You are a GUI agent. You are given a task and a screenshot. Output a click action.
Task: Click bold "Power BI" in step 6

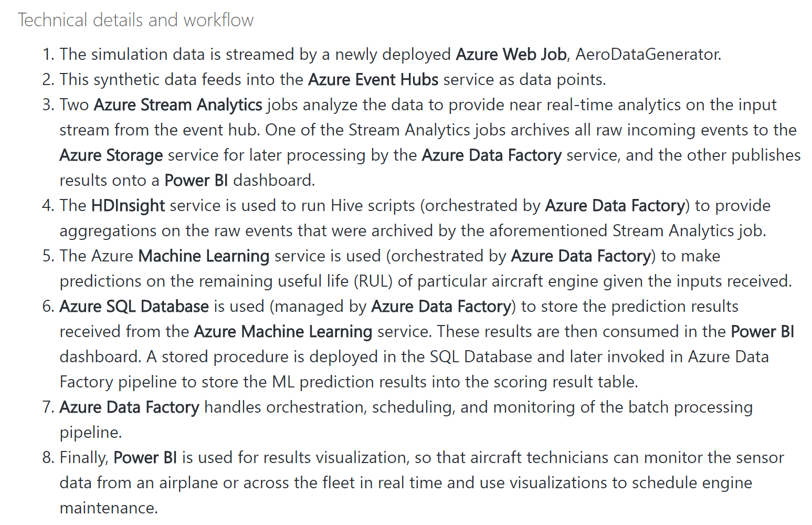pyautogui.click(x=762, y=331)
